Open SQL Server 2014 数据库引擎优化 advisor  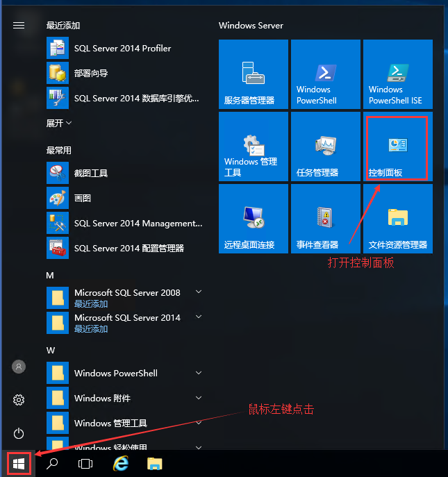(125, 98)
